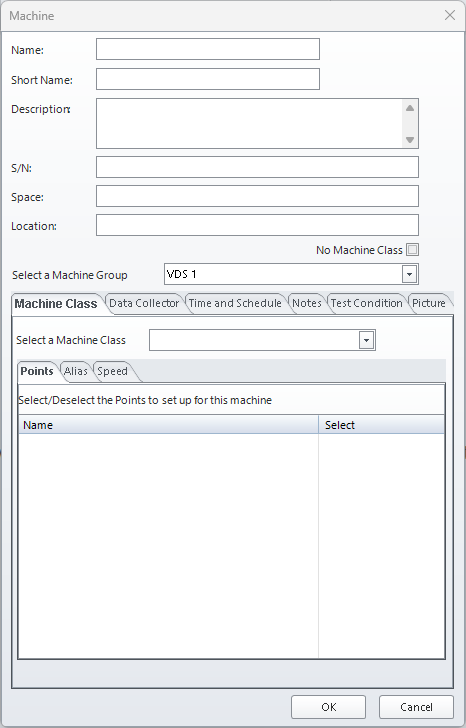
Task: Open the Select a Machine Group dropdown
Action: (409, 274)
